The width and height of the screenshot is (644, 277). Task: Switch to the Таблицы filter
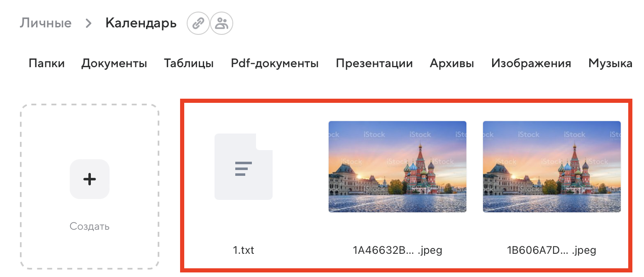tap(189, 64)
